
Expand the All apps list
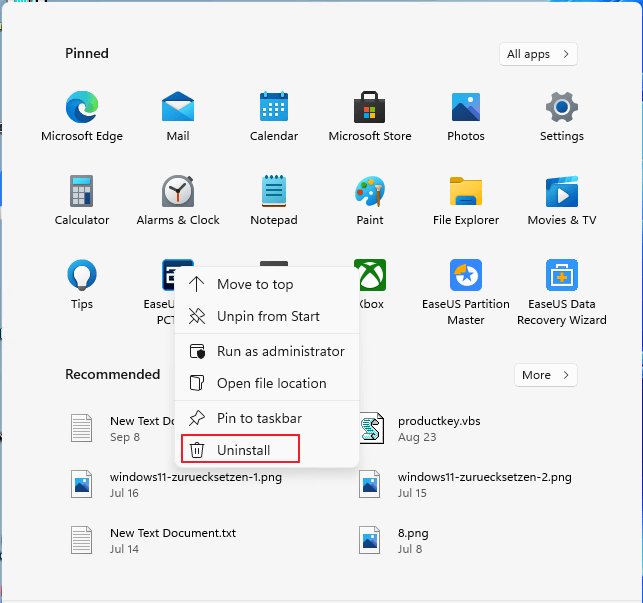tap(538, 54)
